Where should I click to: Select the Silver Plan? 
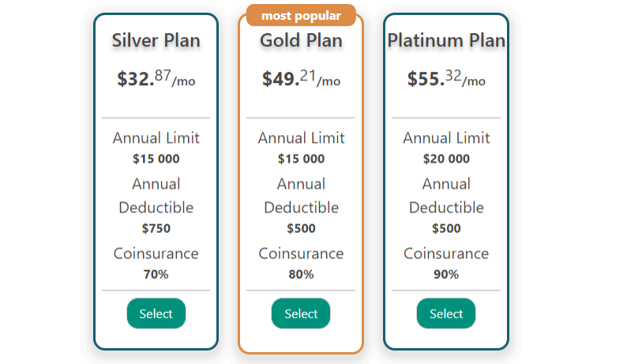(x=156, y=313)
